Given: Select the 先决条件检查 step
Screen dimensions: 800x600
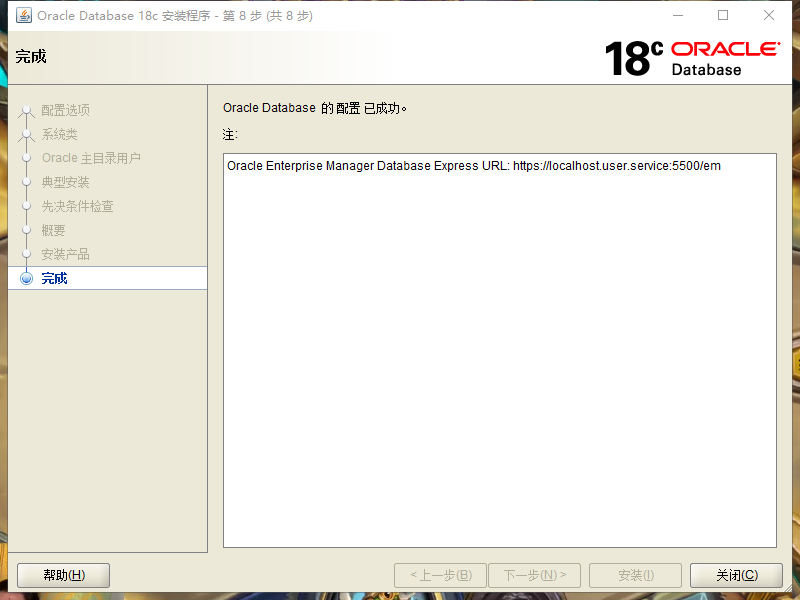Looking at the screenshot, I should [77, 206].
